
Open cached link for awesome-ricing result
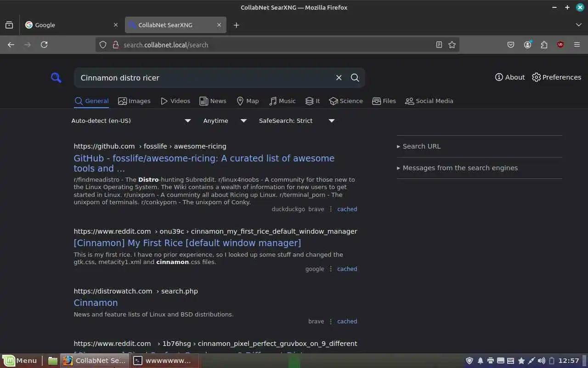click(x=347, y=209)
